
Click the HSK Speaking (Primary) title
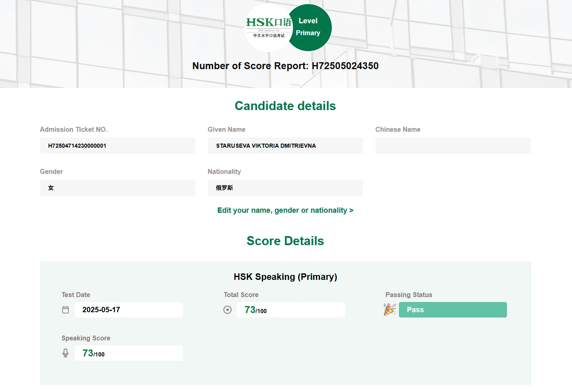tap(286, 277)
